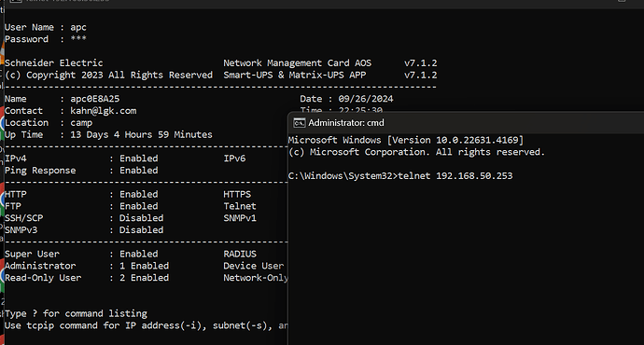Click the IPv4 Enabled status
Image resolution: width=644 pixels, height=345 pixels.
(139, 159)
